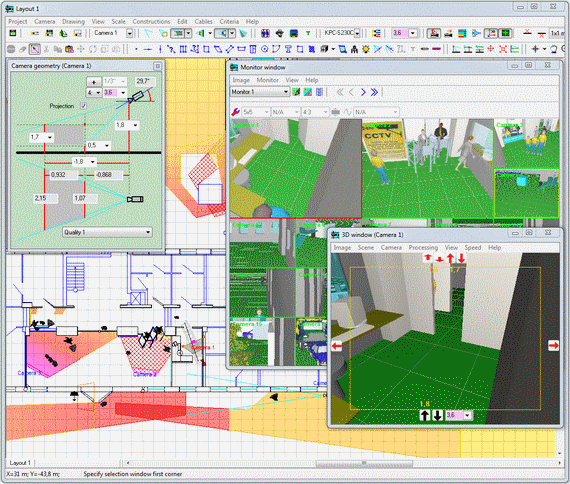570x484 pixels.
Task: Select the rectangle construction tool
Action: 206,49
